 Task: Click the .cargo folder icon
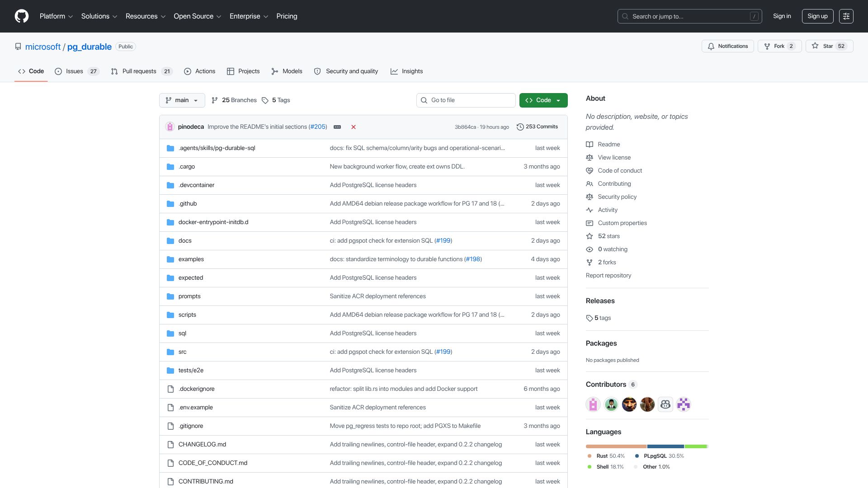click(170, 167)
